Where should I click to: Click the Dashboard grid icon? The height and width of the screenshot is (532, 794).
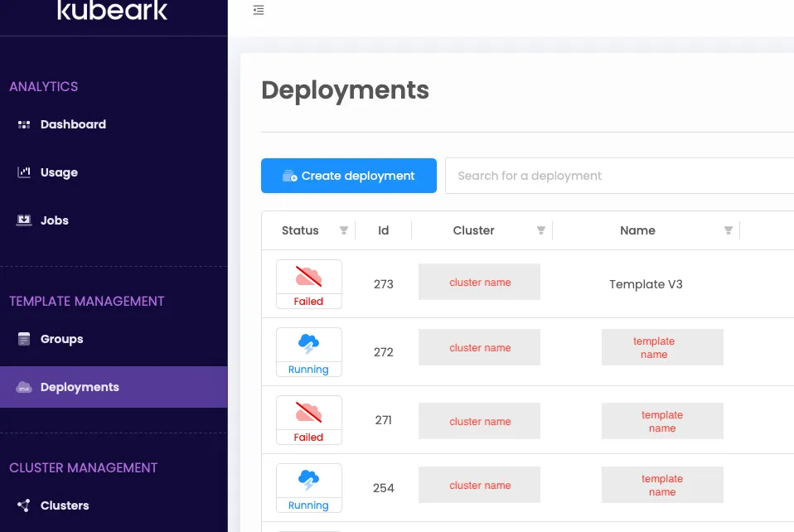(x=24, y=124)
